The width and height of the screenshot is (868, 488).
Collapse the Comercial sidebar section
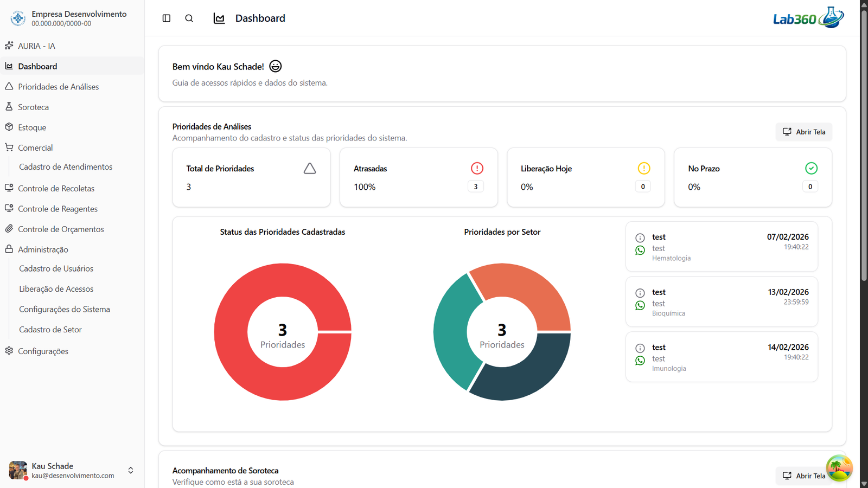pos(35,147)
